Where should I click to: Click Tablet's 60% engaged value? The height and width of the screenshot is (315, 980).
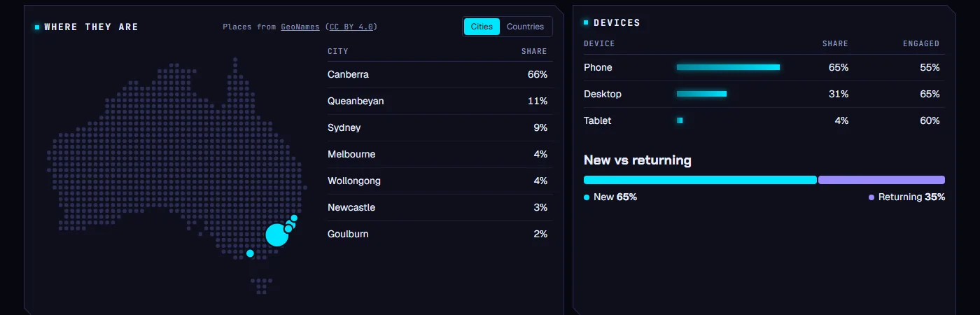(x=930, y=120)
